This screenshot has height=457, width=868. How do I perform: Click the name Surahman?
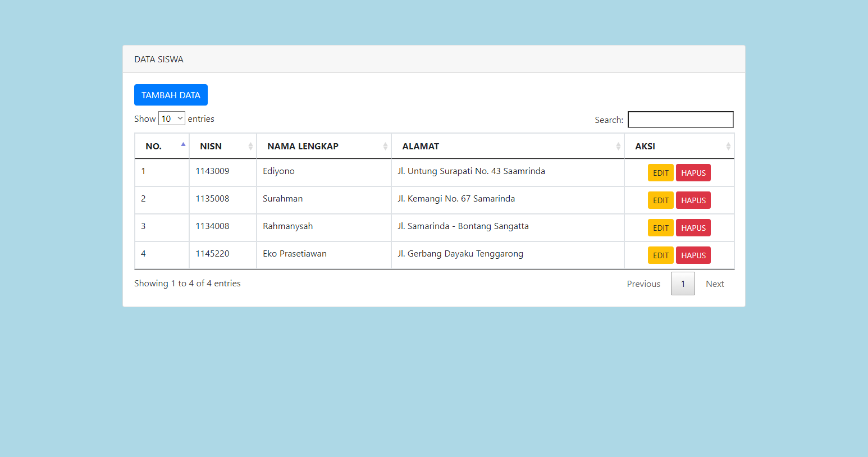(x=282, y=199)
